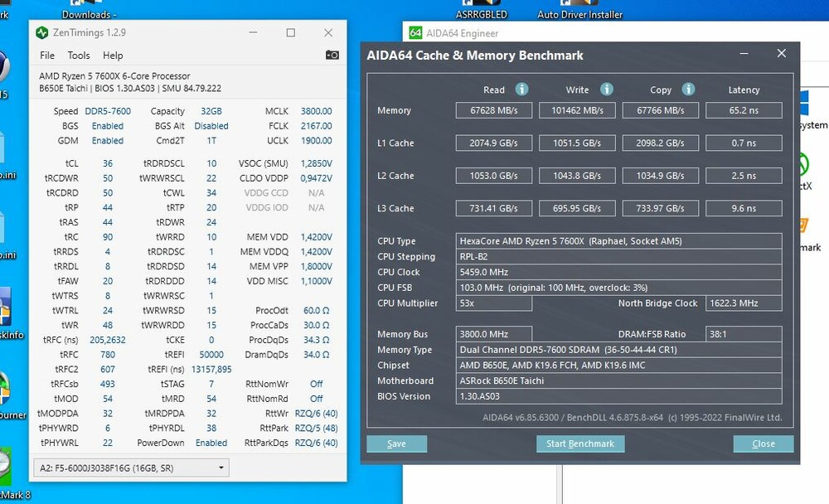
Task: Click the Speed value DDR5-7600 in ZenTimings
Action: (x=108, y=112)
